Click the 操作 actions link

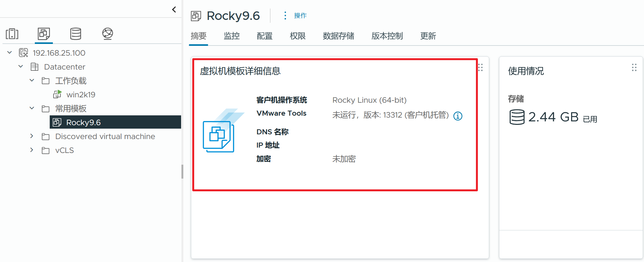click(x=300, y=15)
